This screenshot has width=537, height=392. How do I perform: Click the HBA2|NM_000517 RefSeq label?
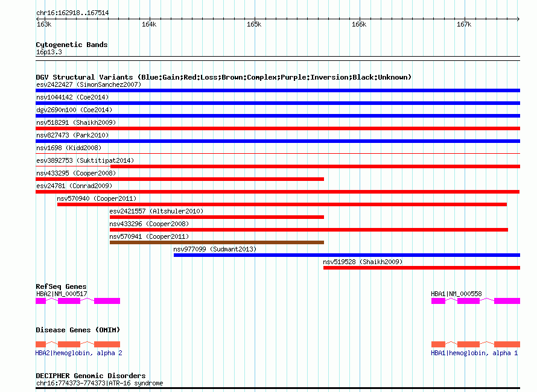(62, 294)
